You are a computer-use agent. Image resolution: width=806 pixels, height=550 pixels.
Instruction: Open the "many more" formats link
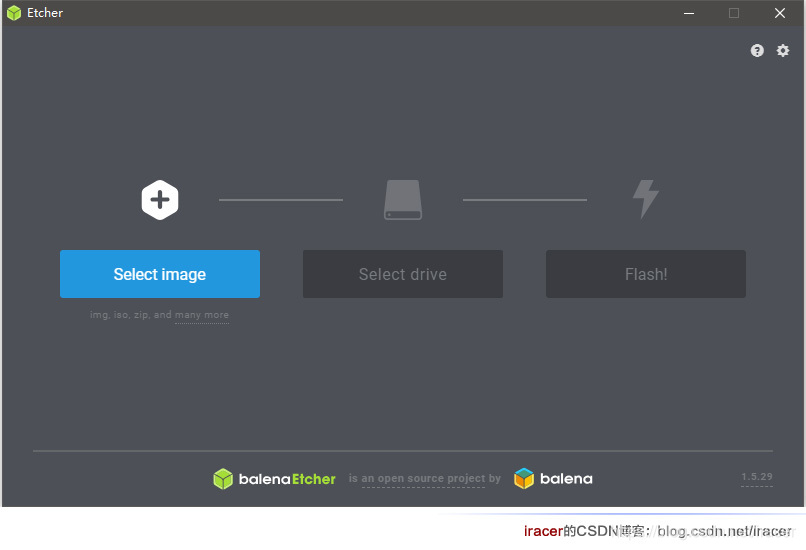[x=202, y=315]
